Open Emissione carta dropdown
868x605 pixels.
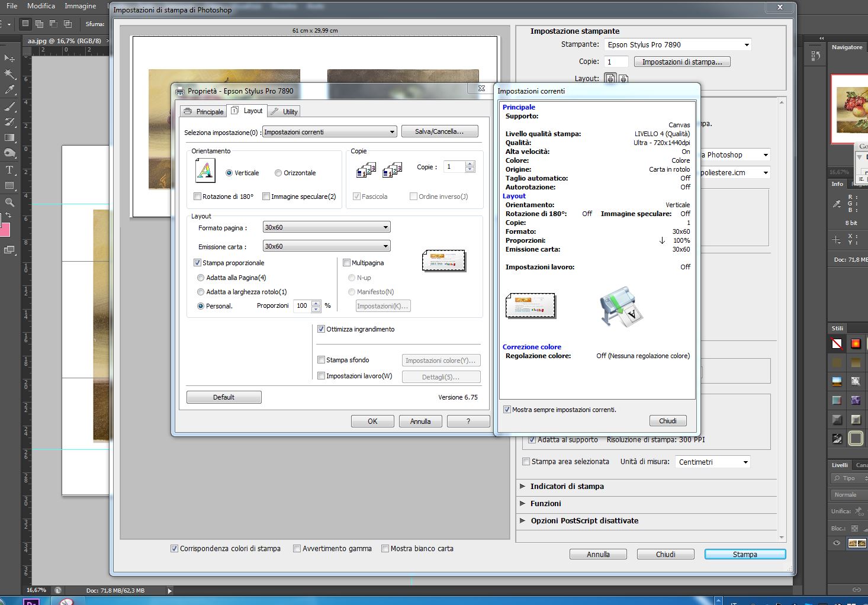[x=326, y=246]
